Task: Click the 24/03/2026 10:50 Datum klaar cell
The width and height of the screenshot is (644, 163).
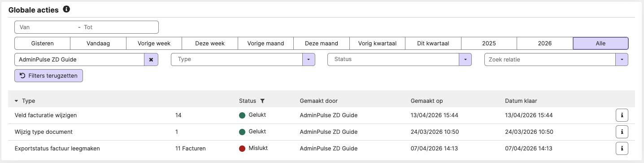Action: tap(529, 132)
